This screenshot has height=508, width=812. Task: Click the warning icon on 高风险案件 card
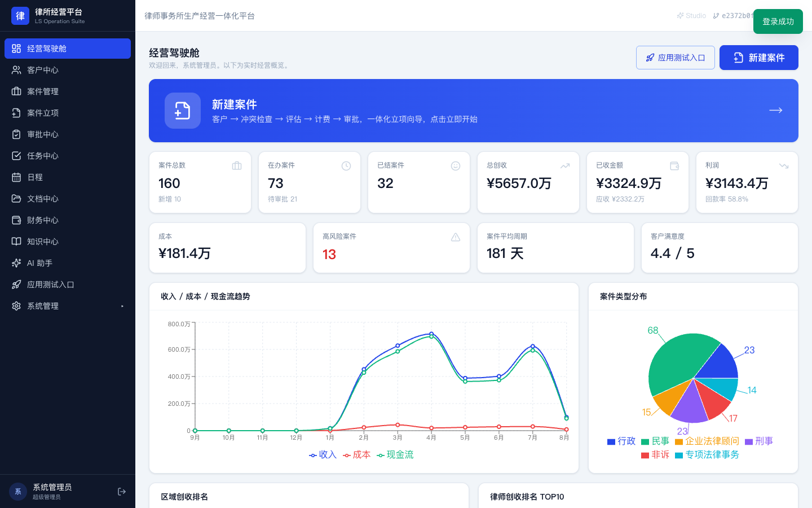point(456,237)
